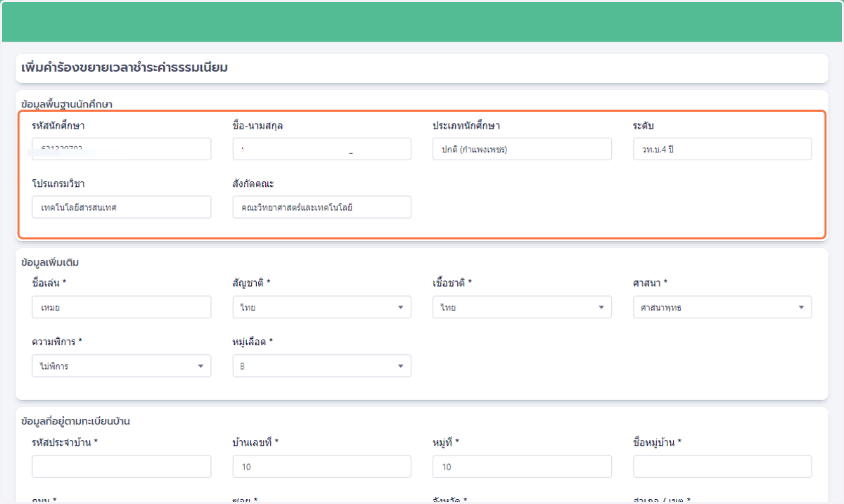
Task: Click the ชื่อ-นามสกุล input field
Action: pos(321,149)
